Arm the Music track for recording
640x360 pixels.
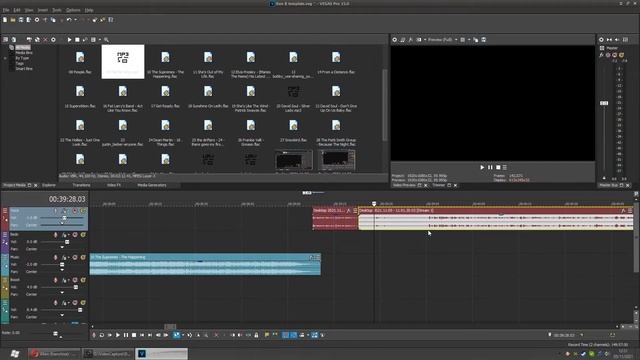[x=56, y=258]
